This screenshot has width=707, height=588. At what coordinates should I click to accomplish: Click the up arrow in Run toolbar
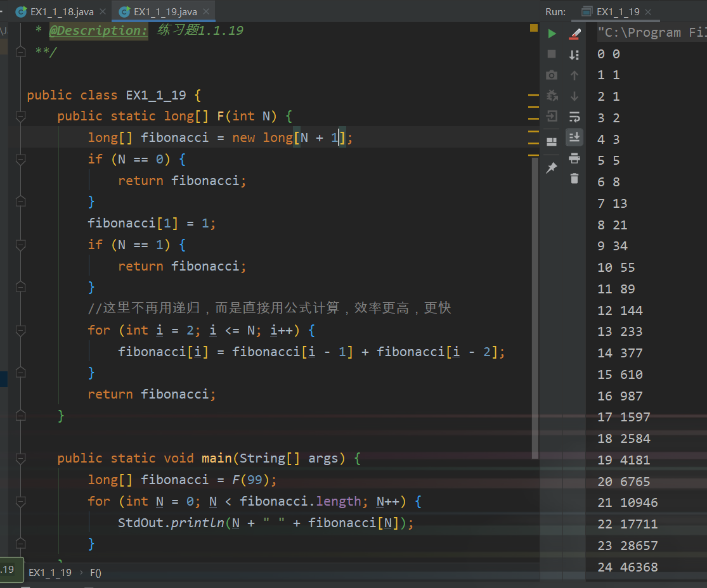coord(574,75)
